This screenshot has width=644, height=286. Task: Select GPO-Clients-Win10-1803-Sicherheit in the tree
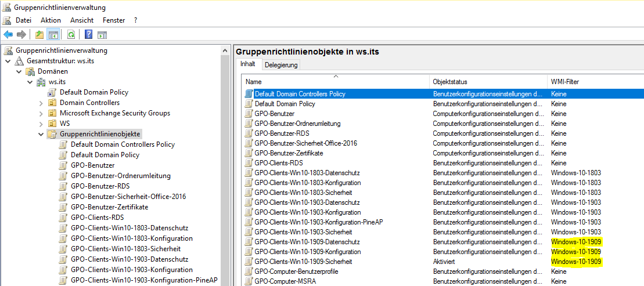[x=125, y=249]
